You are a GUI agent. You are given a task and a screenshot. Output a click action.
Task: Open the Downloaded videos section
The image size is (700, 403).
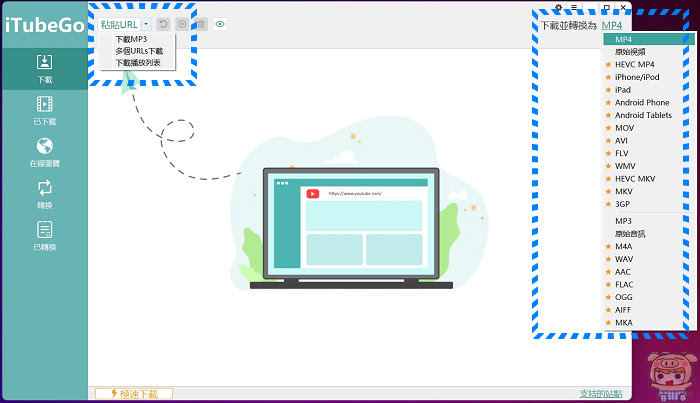(x=44, y=111)
